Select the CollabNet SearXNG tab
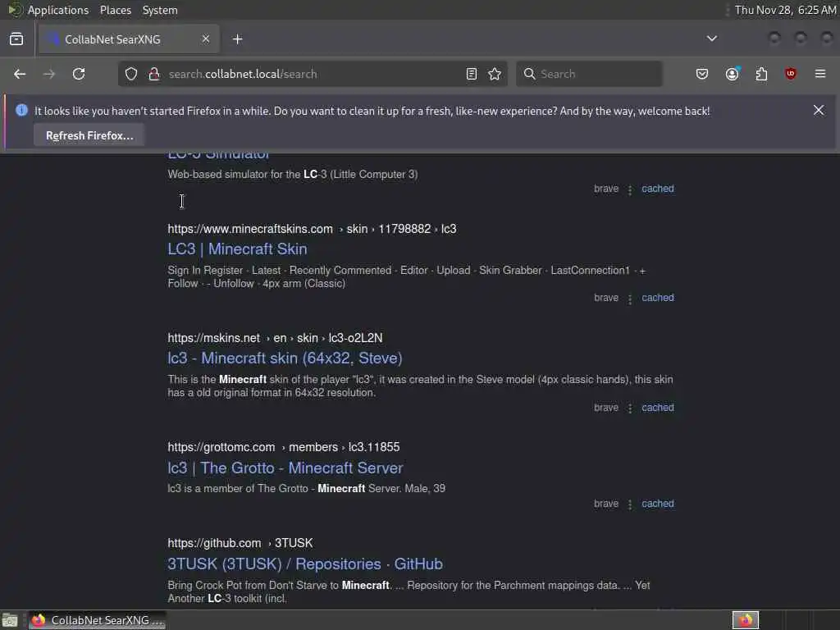 pyautogui.click(x=129, y=39)
